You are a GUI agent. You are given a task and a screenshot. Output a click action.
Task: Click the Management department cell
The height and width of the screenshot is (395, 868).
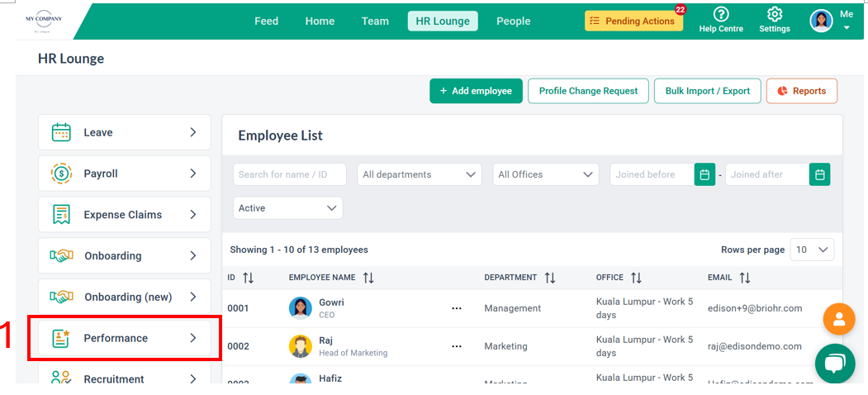tap(513, 308)
